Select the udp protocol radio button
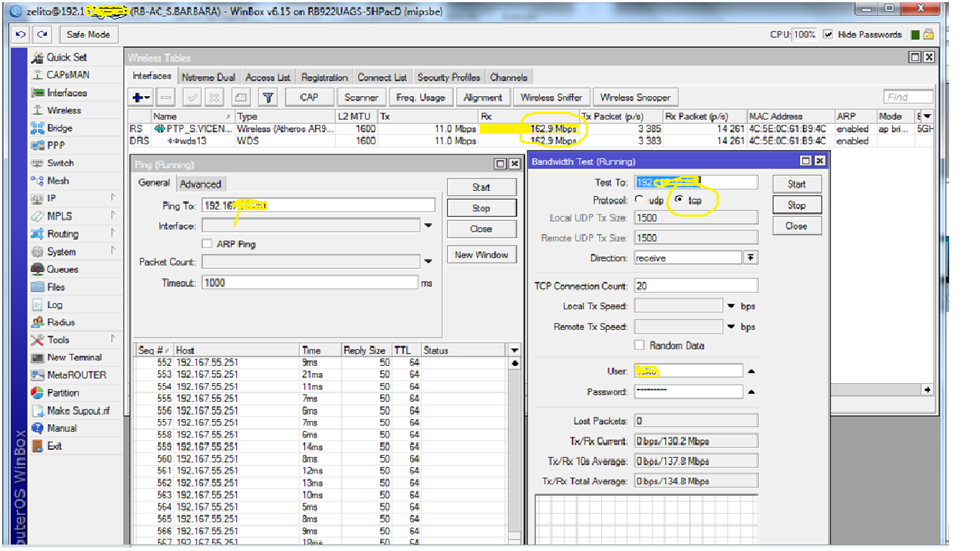This screenshot has width=980, height=551. pyautogui.click(x=640, y=201)
